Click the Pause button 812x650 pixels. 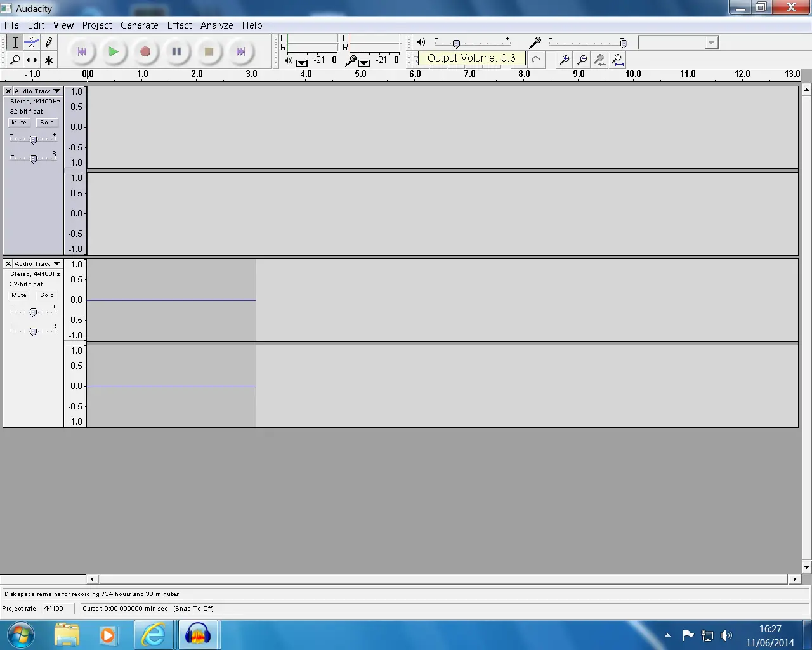[x=177, y=51]
